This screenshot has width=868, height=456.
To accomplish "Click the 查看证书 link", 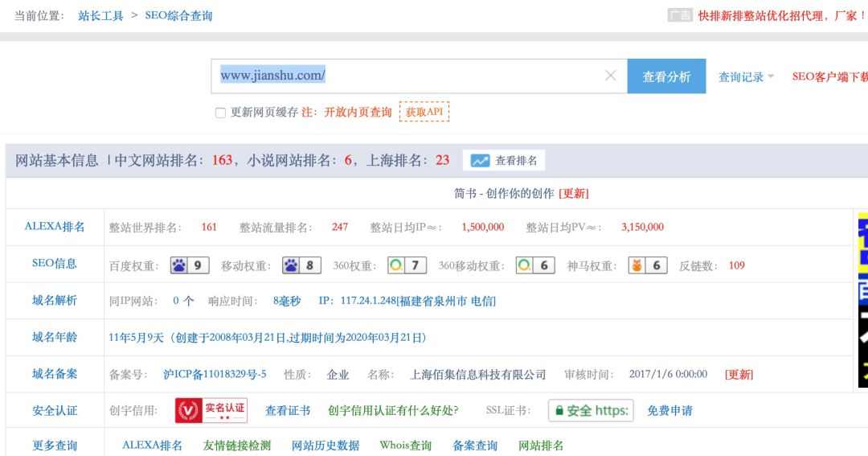I will pyautogui.click(x=288, y=411).
